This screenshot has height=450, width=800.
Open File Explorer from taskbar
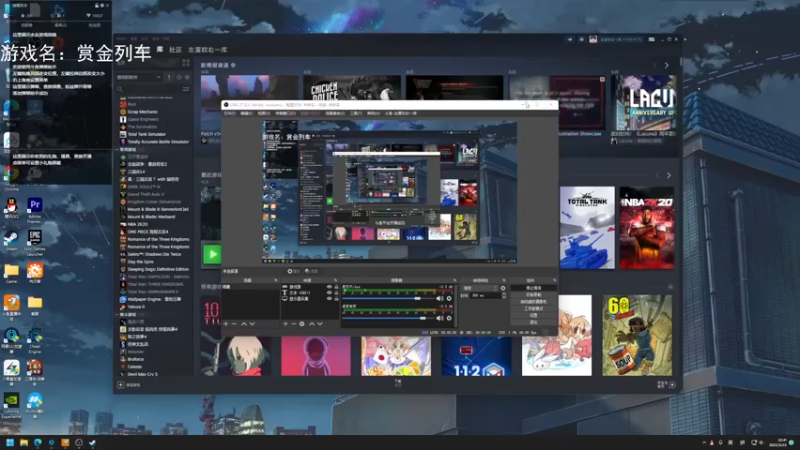pyautogui.click(x=24, y=442)
